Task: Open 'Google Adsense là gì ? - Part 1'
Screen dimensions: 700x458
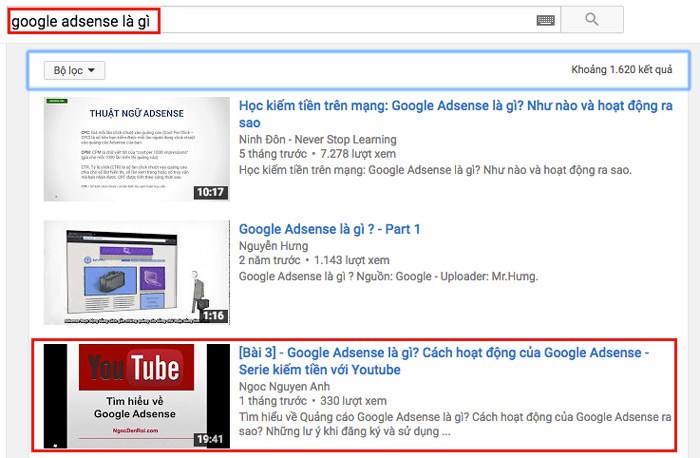Action: coord(329,229)
